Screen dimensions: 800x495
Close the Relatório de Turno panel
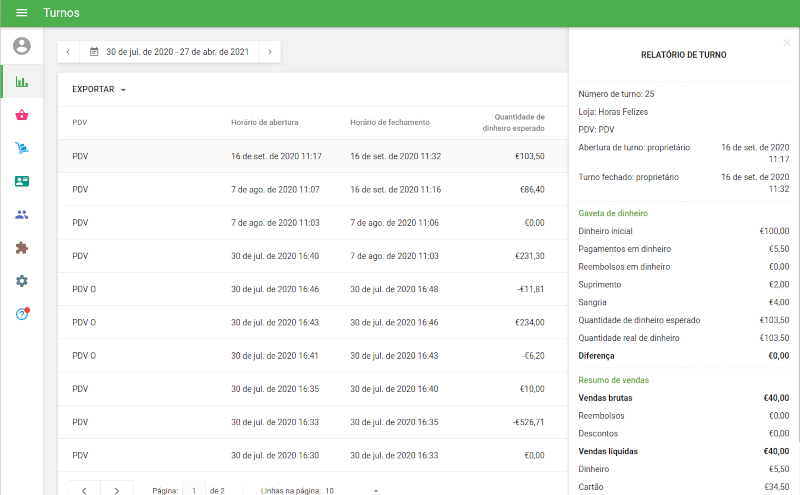(787, 42)
